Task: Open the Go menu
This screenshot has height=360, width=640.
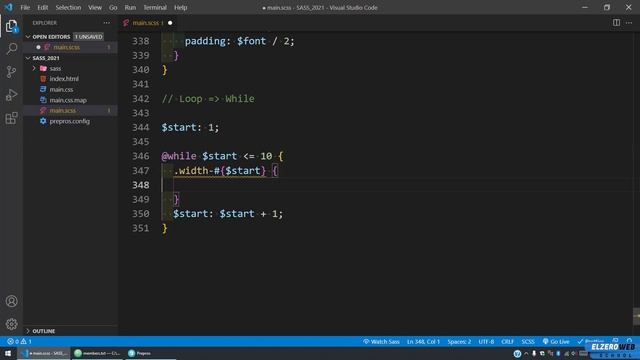Action: 113,7
